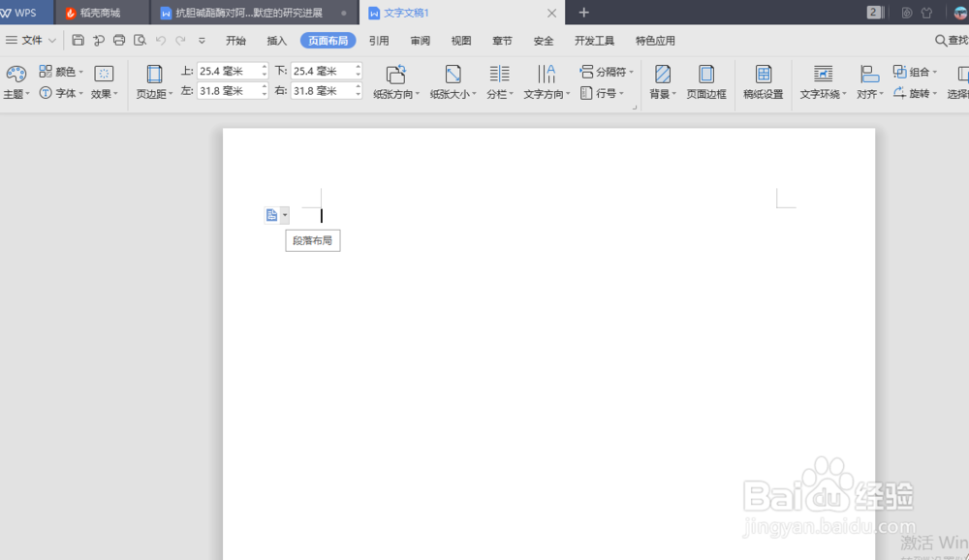Click the Save icon on quick access bar
The width and height of the screenshot is (969, 560).
pos(78,40)
